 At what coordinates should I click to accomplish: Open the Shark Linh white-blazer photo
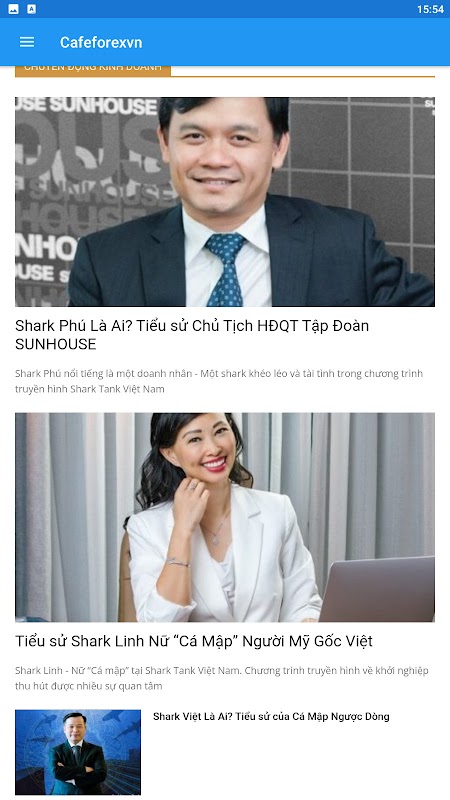pos(225,517)
